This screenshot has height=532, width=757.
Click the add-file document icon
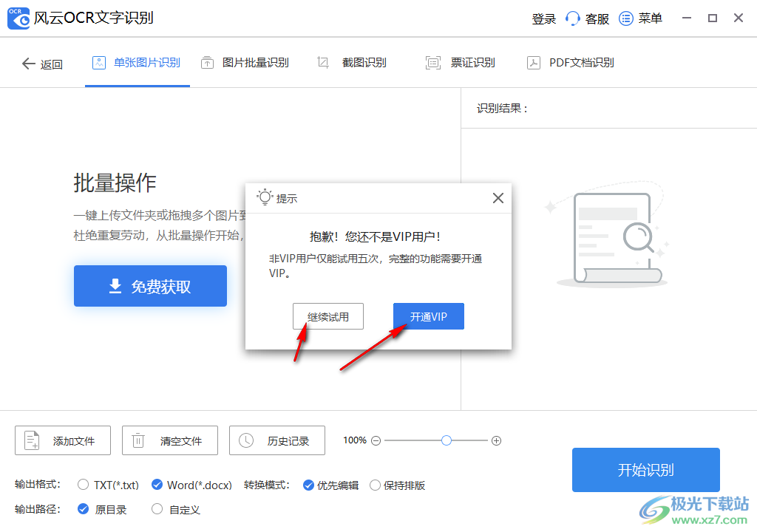[x=32, y=440]
